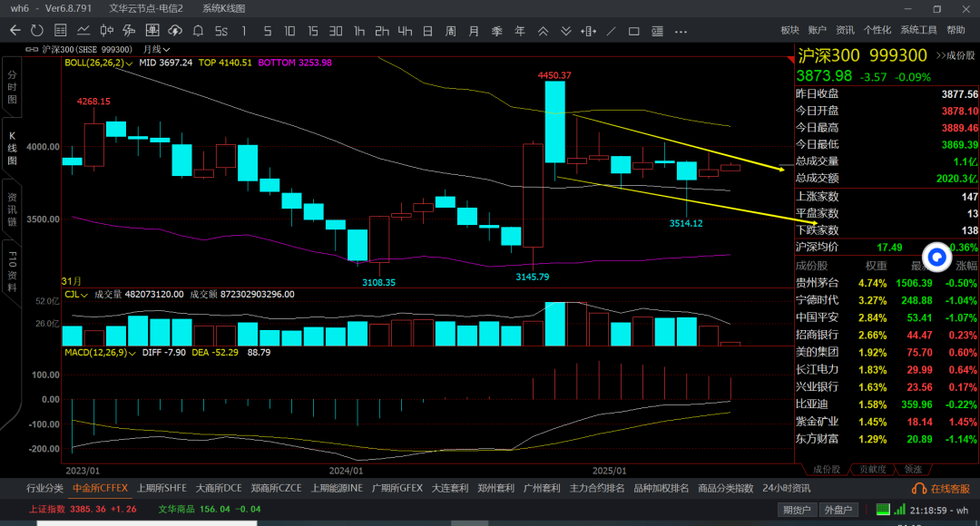This screenshot has width=980, height=526.
Task: Click the 期货户 account button
Action: click(x=797, y=510)
